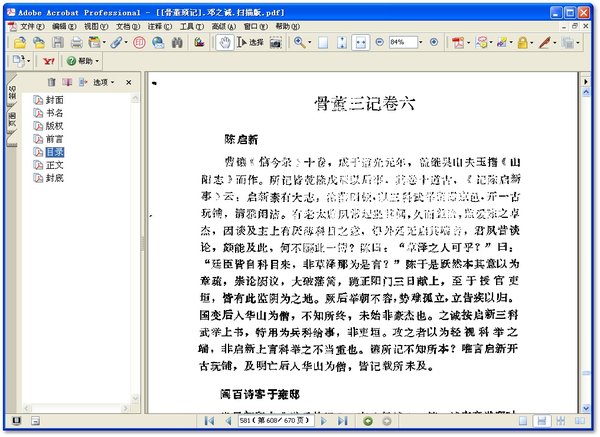Expand the Zoom In tool dropdown arrow
This screenshot has height=437, width=600.
coord(310,42)
